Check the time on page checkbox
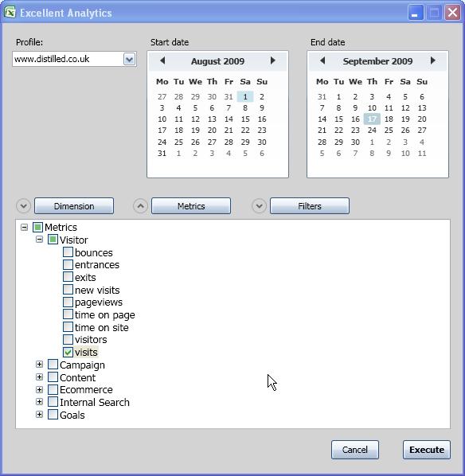Viewport: 465px width, 476px height. pos(68,314)
